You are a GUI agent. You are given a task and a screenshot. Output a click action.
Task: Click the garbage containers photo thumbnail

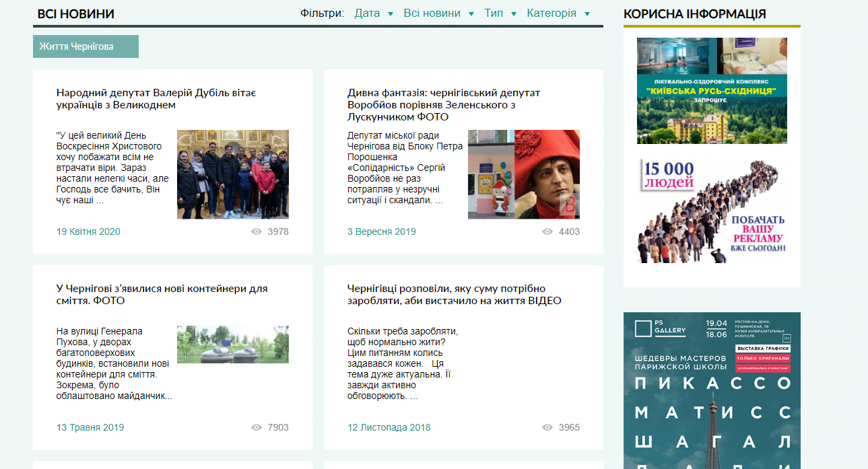(233, 345)
